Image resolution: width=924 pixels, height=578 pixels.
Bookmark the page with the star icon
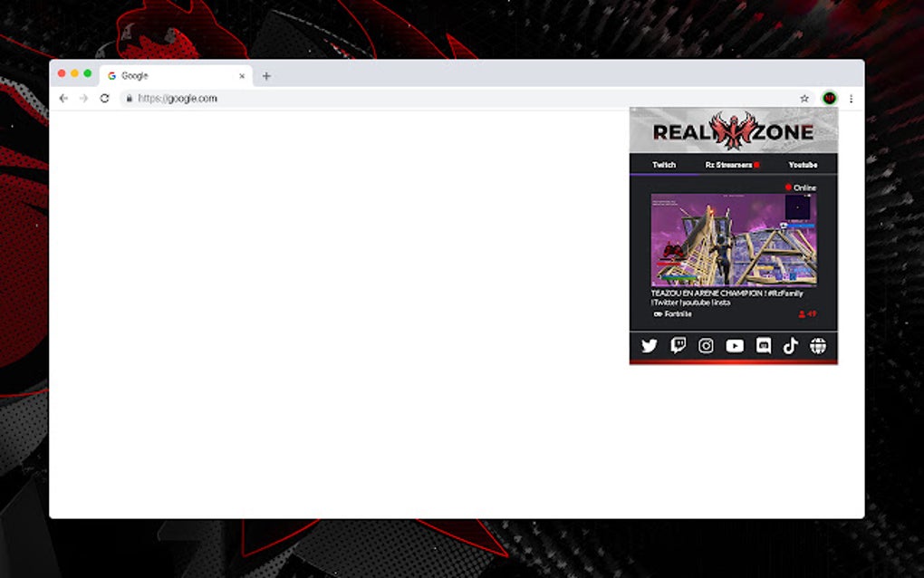pyautogui.click(x=804, y=97)
